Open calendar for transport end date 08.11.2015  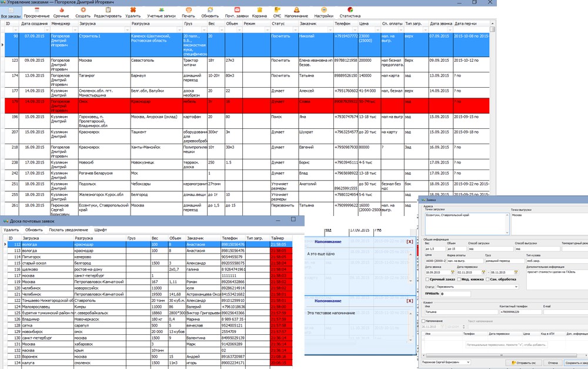point(516,272)
